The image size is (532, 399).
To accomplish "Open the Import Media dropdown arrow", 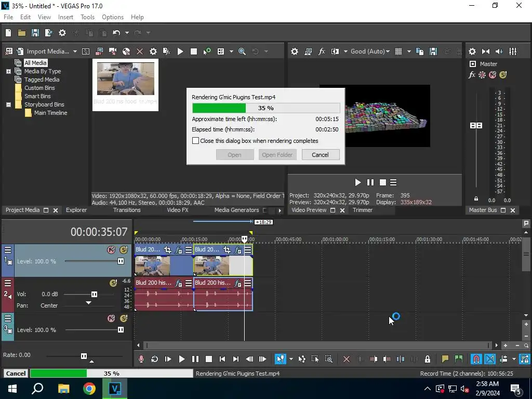I will tap(75, 51).
